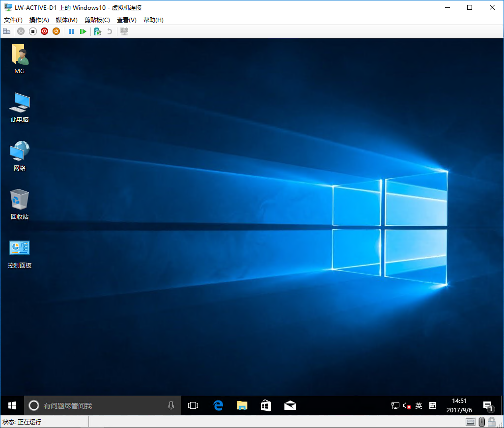Open the 媒体(M) menu
Image resolution: width=504 pixels, height=428 pixels.
pos(66,20)
